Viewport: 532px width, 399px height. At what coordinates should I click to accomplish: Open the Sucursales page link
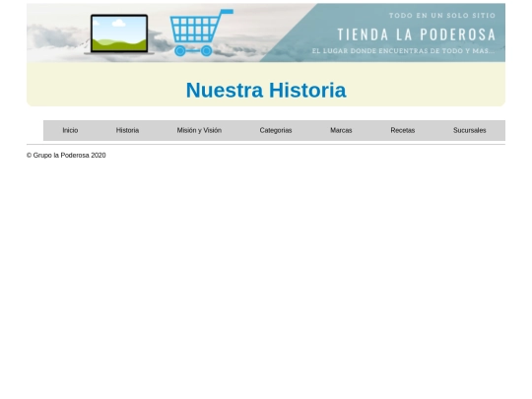(x=470, y=130)
